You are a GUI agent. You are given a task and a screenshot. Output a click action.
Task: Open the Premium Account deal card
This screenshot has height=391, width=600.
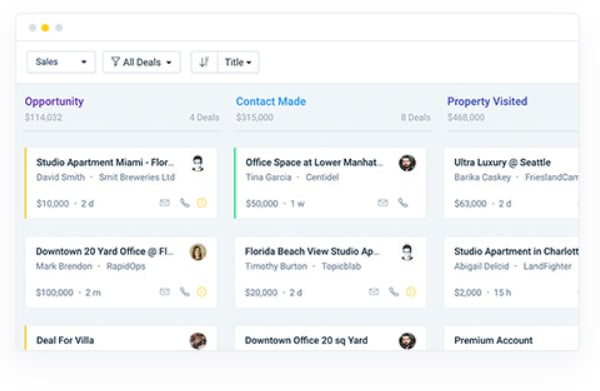tap(493, 340)
